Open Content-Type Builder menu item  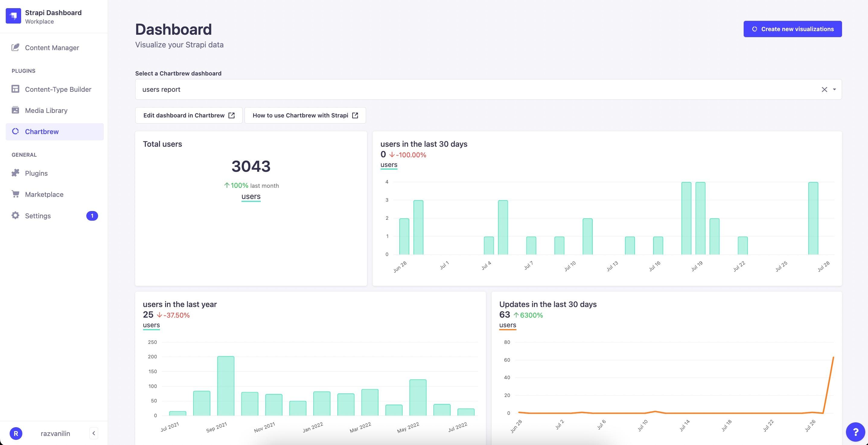click(55, 89)
